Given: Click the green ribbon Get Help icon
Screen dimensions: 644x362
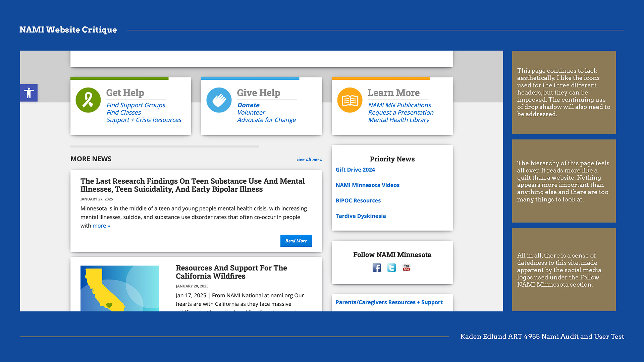Looking at the screenshot, I should pos(88,100).
